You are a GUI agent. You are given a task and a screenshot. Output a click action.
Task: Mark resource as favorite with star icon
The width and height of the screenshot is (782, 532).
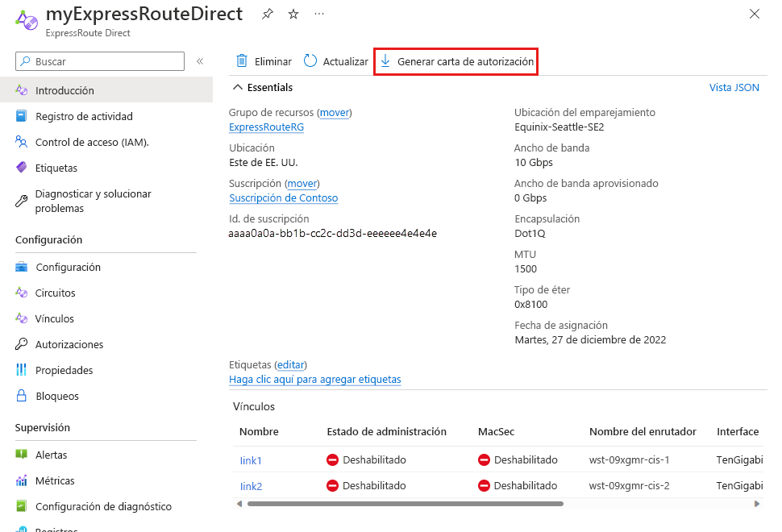click(293, 14)
